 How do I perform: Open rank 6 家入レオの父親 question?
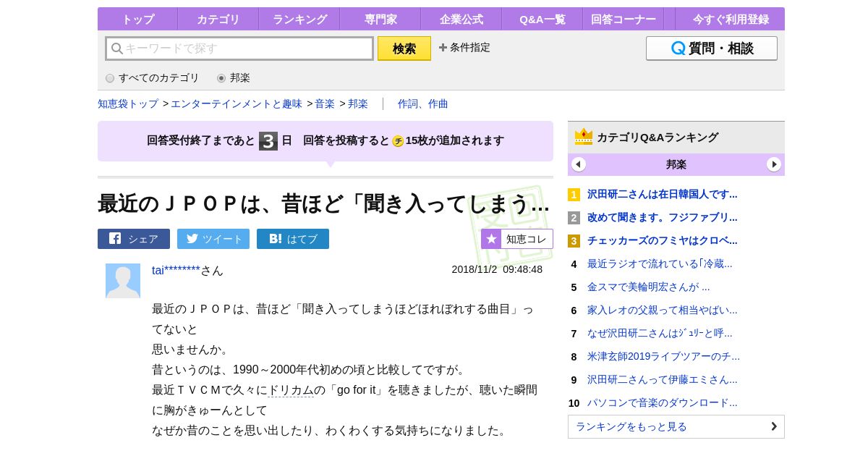(662, 310)
